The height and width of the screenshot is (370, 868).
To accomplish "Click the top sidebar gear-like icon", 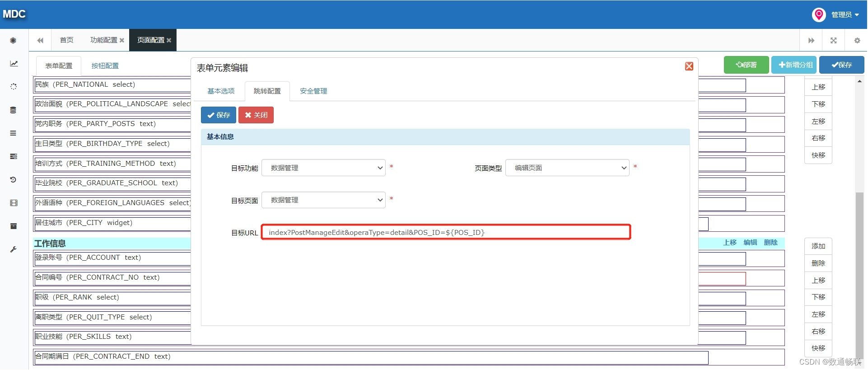I will pos(14,41).
